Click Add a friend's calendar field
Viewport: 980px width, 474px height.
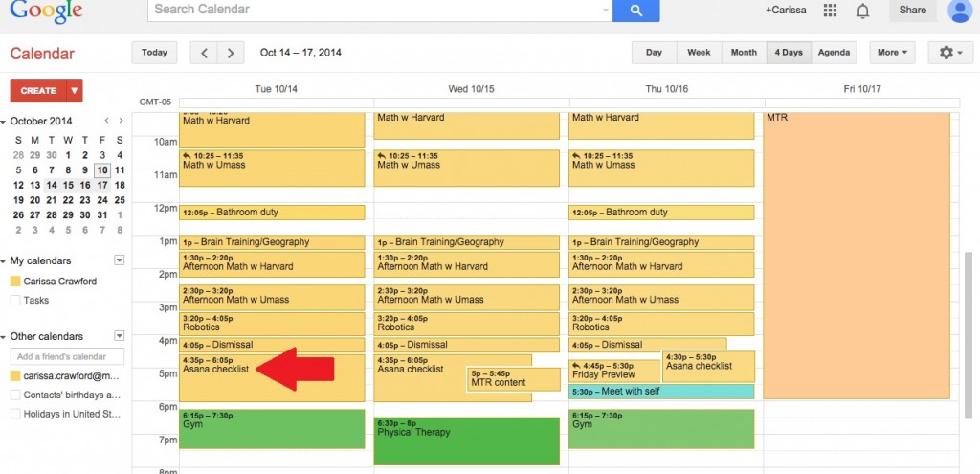68,356
